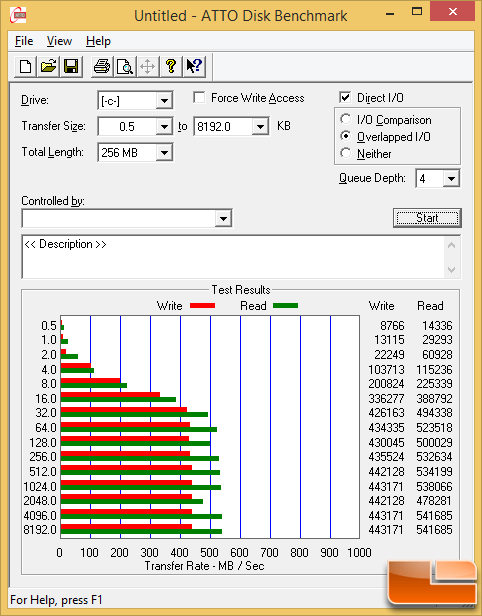This screenshot has width=482, height=616.
Task: Activate the context help pointer icon
Action: (x=194, y=66)
